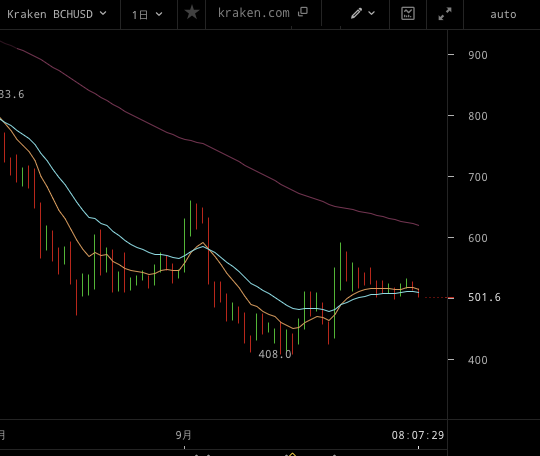The image size is (540, 456).
Task: Open the pencil drawing tools icon
Action: (x=356, y=13)
